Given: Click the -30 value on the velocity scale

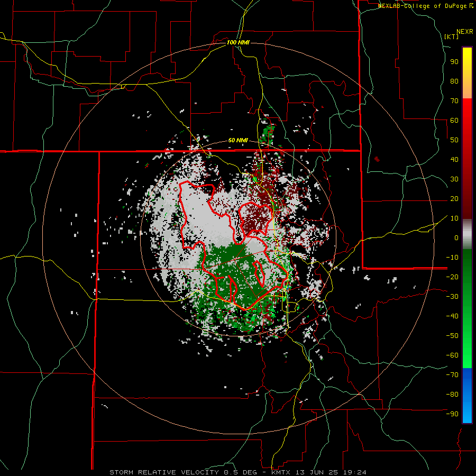Looking at the screenshot, I should [452, 297].
